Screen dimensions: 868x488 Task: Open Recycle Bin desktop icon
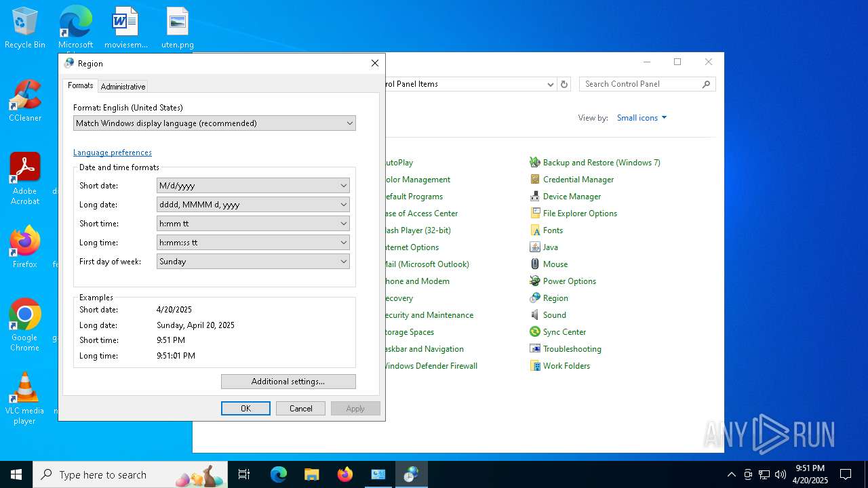25,28
